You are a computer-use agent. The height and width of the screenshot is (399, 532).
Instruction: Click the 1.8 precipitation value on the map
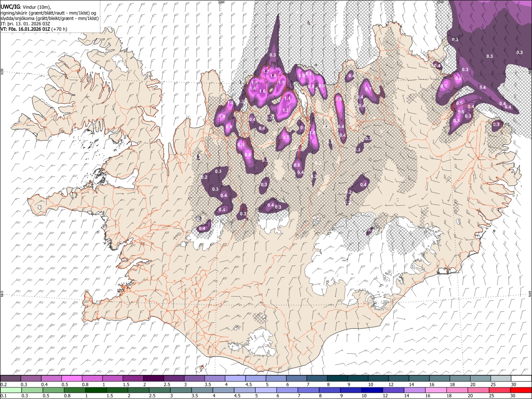tap(273, 76)
